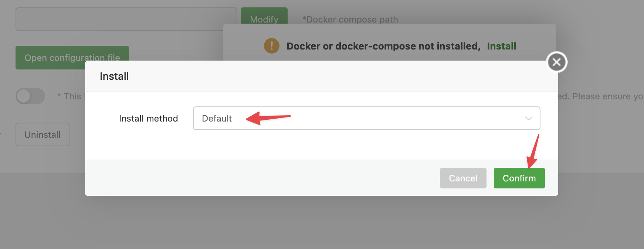Click the Modify button
The image size is (644, 249).
[x=264, y=16]
